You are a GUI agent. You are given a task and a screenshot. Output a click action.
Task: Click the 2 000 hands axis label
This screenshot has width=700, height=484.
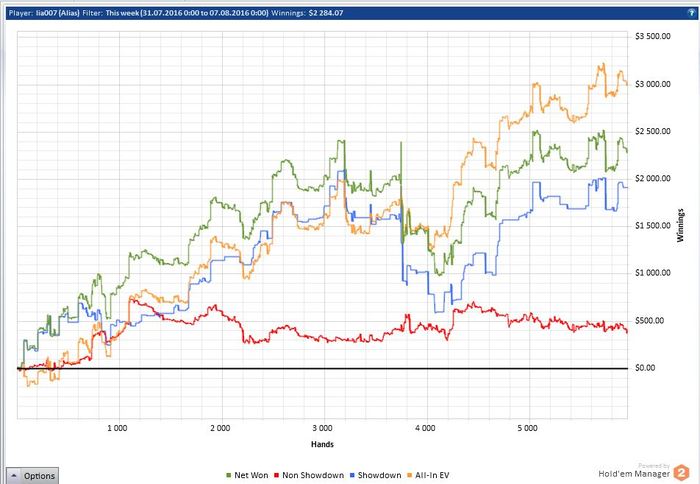pos(220,428)
